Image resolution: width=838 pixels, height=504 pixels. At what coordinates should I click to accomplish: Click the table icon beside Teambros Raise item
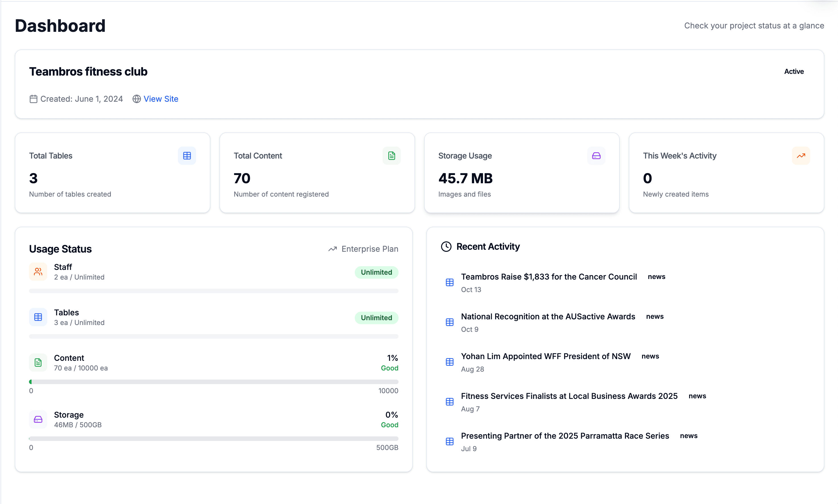(449, 282)
